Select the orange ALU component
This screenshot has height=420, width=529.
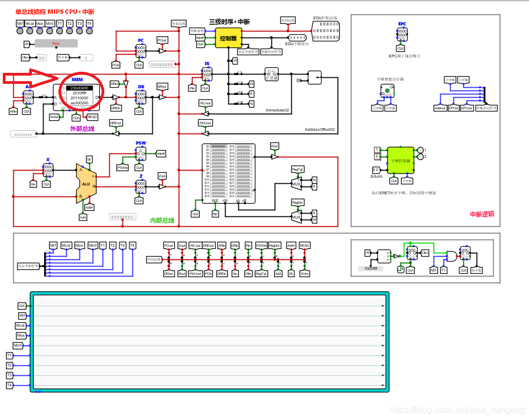point(86,184)
